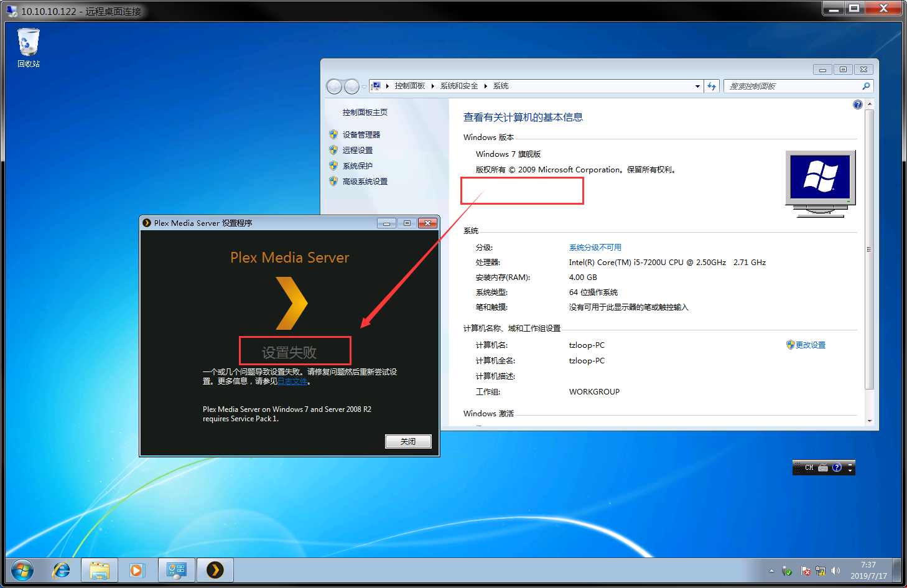Open 设备管理器 in the sidebar
Screen dimensions: 907x588
click(x=361, y=134)
